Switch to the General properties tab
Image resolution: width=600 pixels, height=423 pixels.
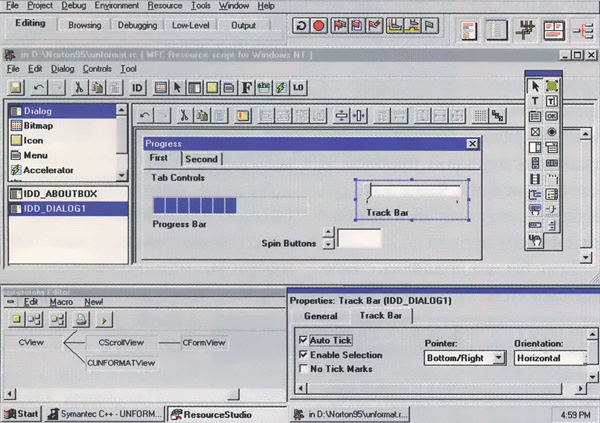[321, 316]
